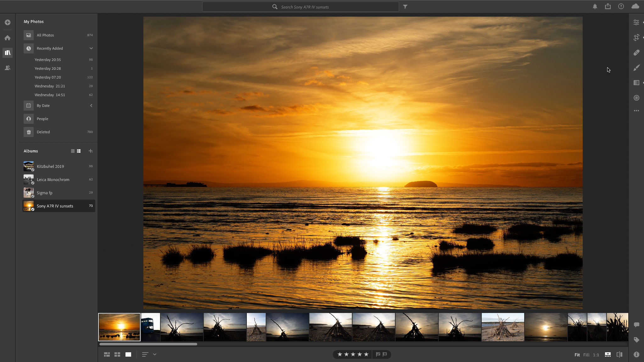Click the filmstrip horizontal scrollbar
The width and height of the screenshot is (644, 362).
(148, 344)
